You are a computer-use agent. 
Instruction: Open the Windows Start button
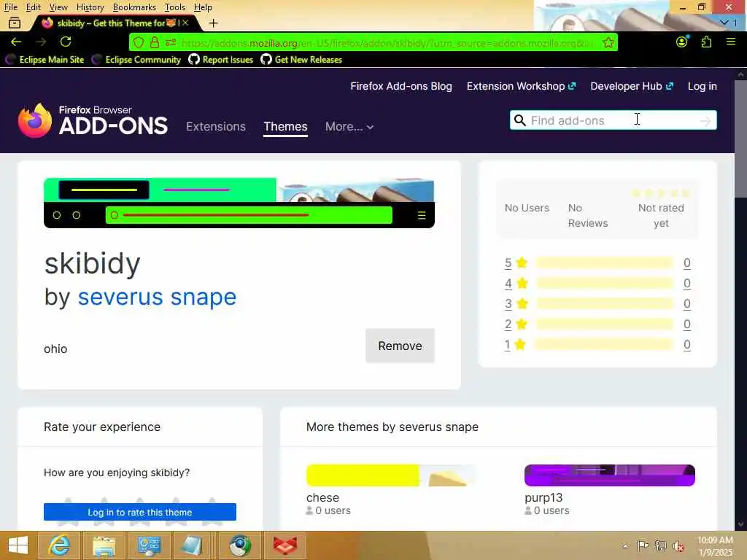[x=18, y=545]
